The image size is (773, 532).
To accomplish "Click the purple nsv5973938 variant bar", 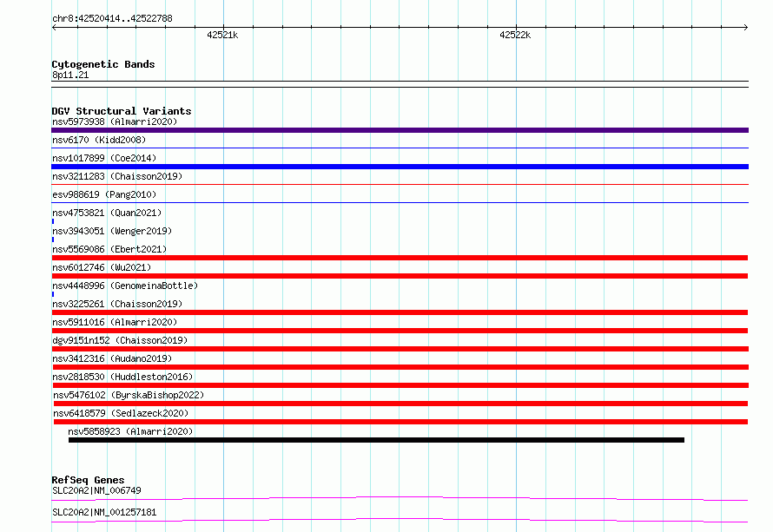I will click(400, 130).
